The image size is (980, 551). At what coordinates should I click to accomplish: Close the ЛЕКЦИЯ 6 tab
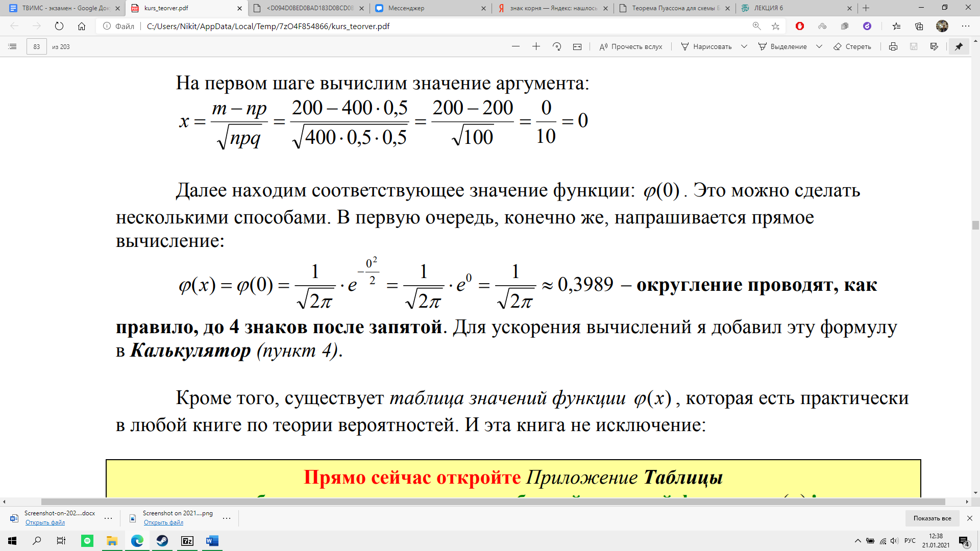pyautogui.click(x=849, y=8)
